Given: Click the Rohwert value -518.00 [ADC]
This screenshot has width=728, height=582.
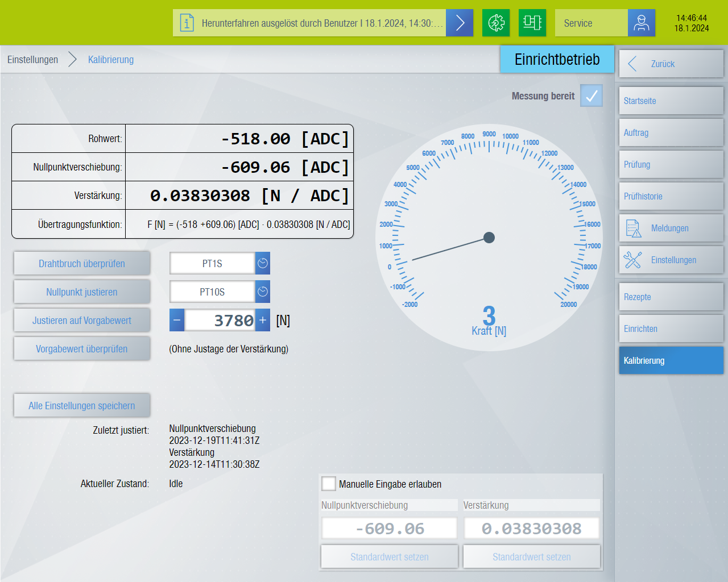Looking at the screenshot, I should [x=284, y=139].
